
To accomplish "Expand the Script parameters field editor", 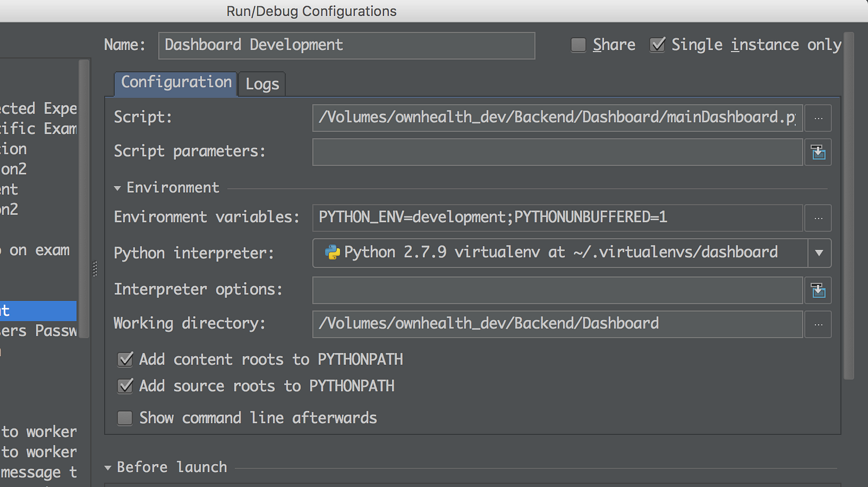I will (x=818, y=152).
